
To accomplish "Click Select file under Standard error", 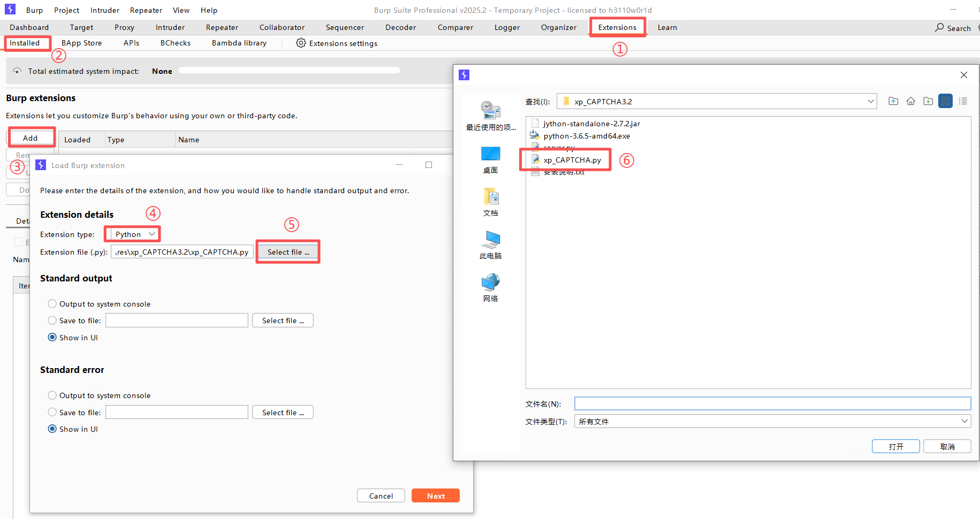I will [x=283, y=413].
